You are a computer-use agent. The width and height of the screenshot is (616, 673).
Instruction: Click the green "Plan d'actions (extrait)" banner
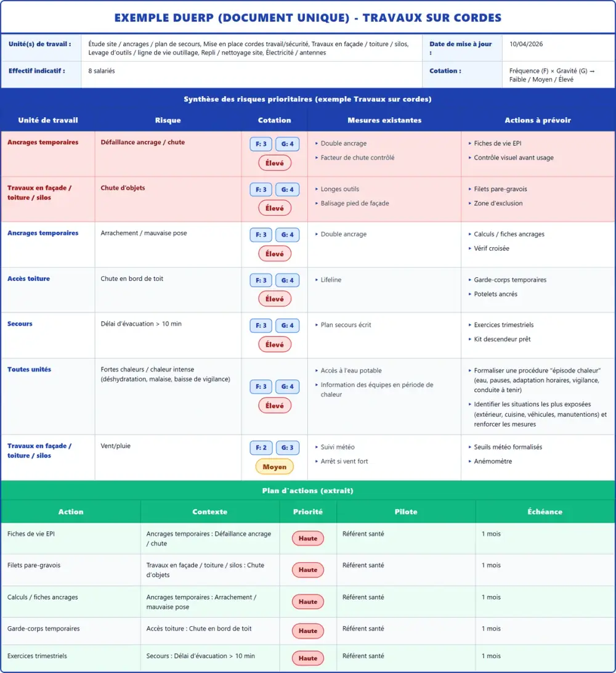pyautogui.click(x=307, y=491)
